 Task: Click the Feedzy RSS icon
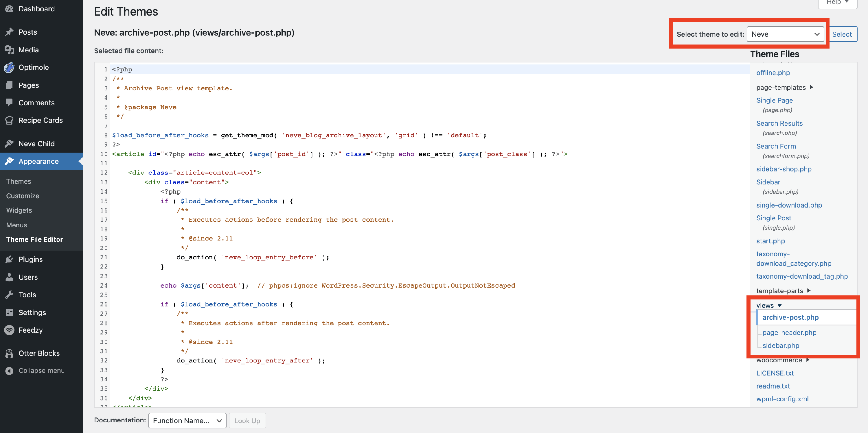pyautogui.click(x=10, y=330)
